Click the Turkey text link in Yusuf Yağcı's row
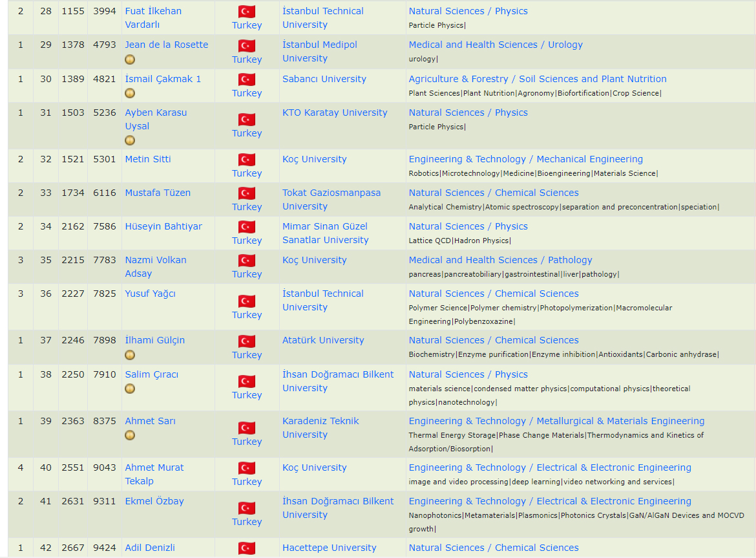Screen dimensions: 756x558 pyautogui.click(x=247, y=315)
